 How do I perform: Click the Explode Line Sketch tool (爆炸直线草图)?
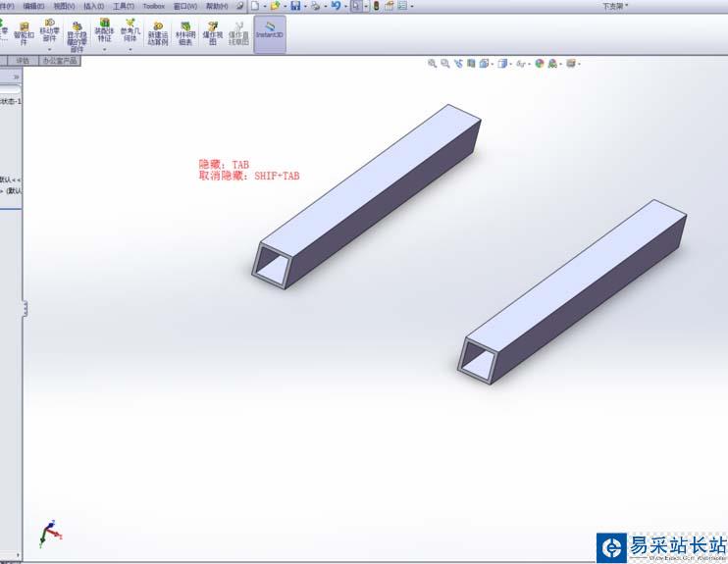click(238, 34)
